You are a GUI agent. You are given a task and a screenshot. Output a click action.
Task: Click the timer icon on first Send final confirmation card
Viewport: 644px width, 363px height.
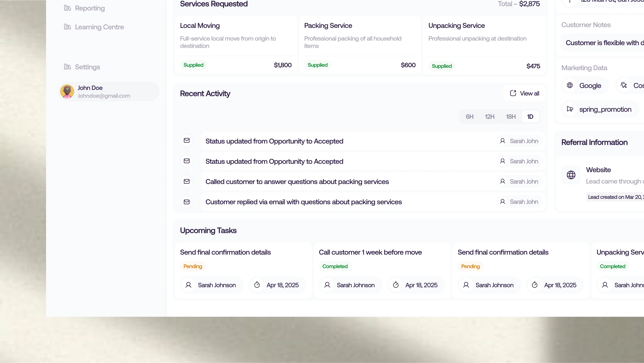[257, 285]
